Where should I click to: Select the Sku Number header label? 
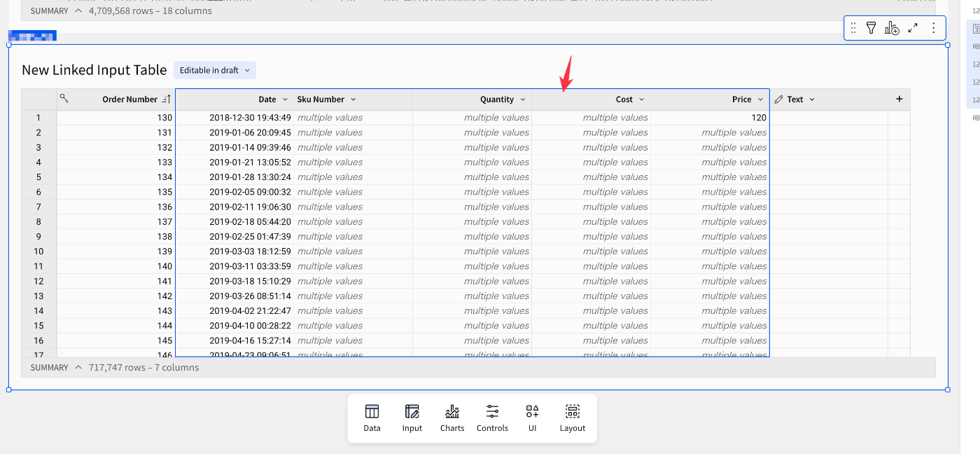point(321,99)
